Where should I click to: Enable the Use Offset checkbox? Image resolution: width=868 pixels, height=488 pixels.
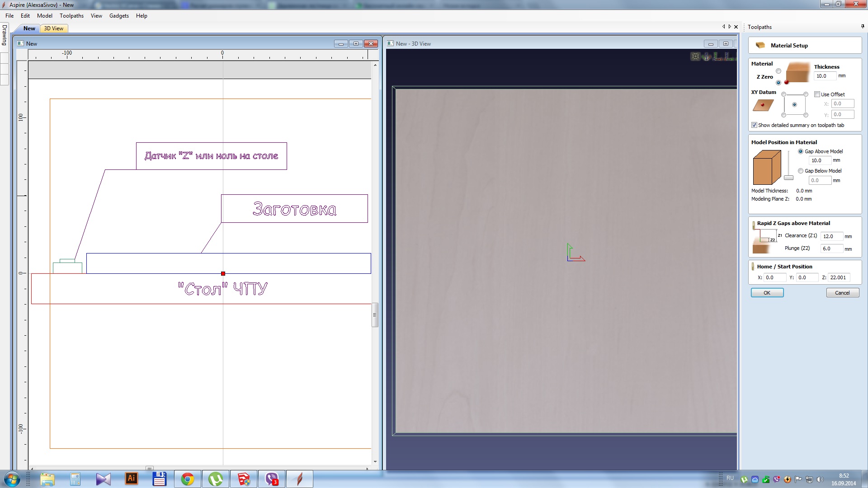[817, 94]
